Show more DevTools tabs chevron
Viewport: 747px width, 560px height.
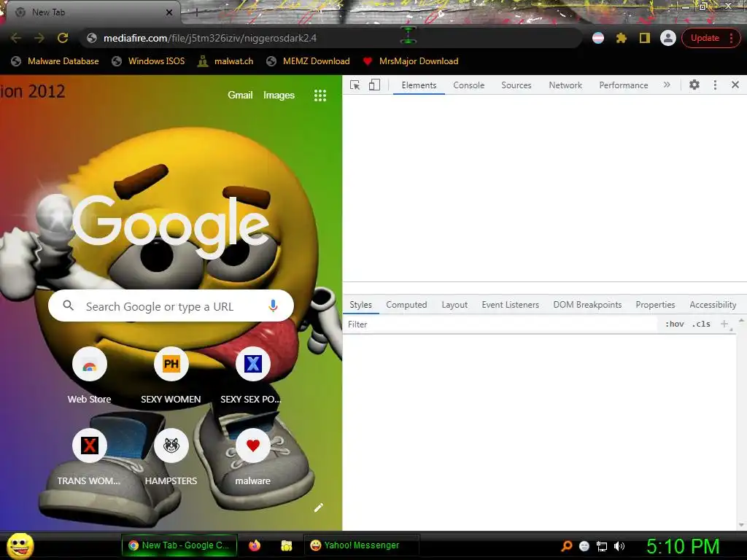(x=667, y=85)
